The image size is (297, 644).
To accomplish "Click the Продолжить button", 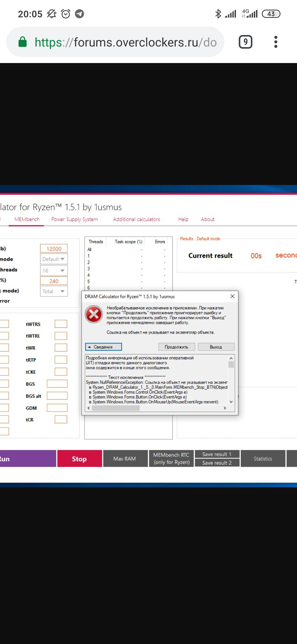I will 177,347.
